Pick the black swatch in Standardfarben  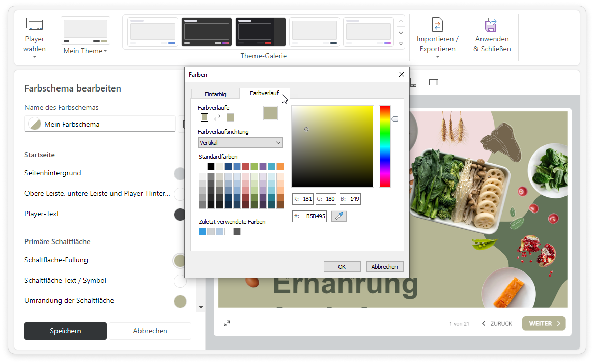tap(211, 166)
